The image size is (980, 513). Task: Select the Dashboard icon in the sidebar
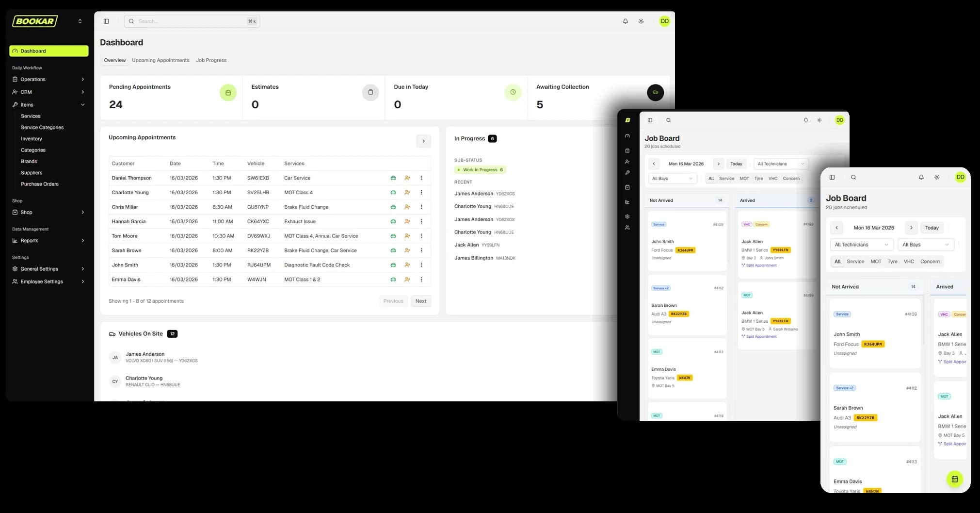pyautogui.click(x=15, y=50)
